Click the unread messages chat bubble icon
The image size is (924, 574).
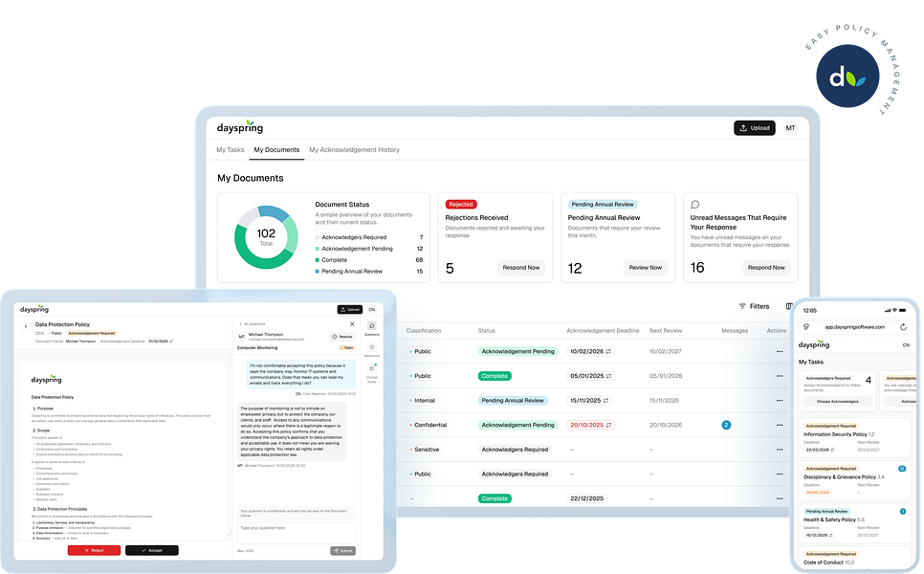coord(694,205)
